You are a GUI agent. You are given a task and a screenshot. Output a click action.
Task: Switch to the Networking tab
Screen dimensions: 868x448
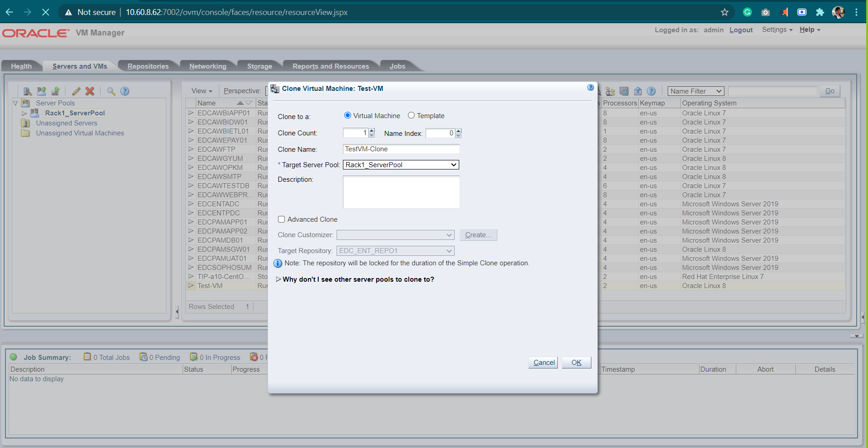click(x=208, y=66)
